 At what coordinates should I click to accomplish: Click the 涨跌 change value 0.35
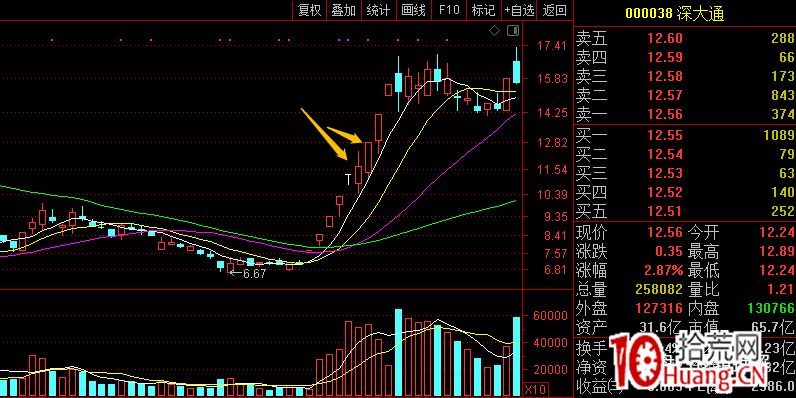(669, 252)
